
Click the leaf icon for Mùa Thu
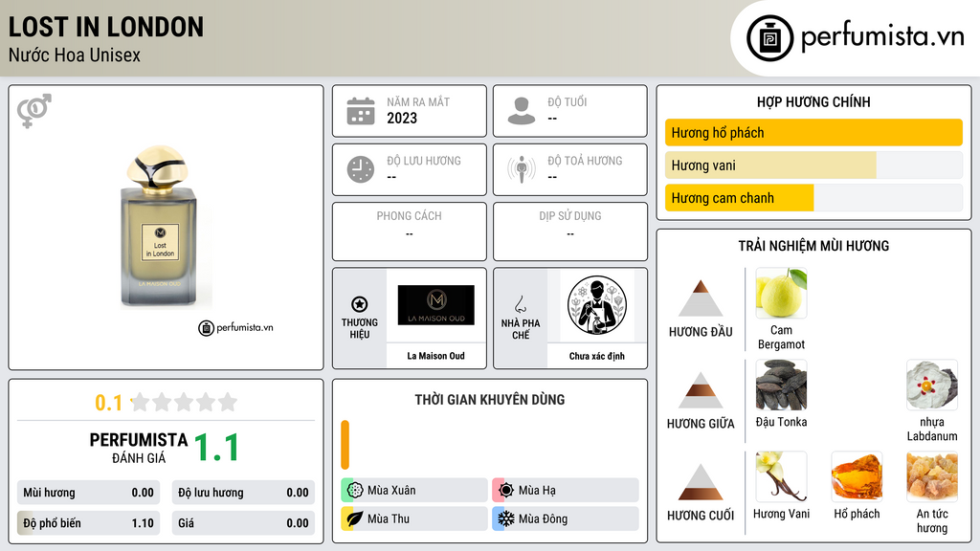pos(355,518)
